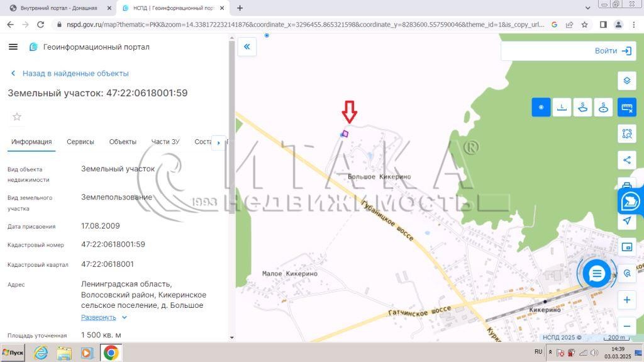Click the date value 17.08.2009
The height and width of the screenshot is (362, 644).
[100, 226]
